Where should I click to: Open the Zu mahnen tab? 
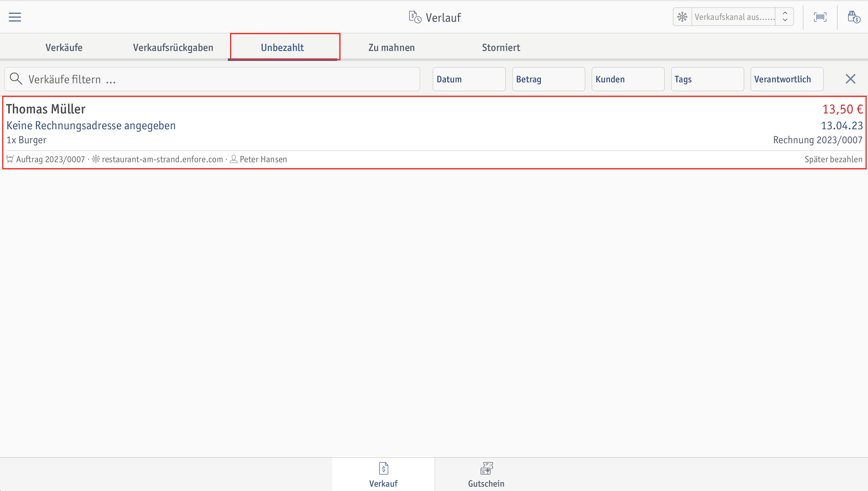pos(391,48)
